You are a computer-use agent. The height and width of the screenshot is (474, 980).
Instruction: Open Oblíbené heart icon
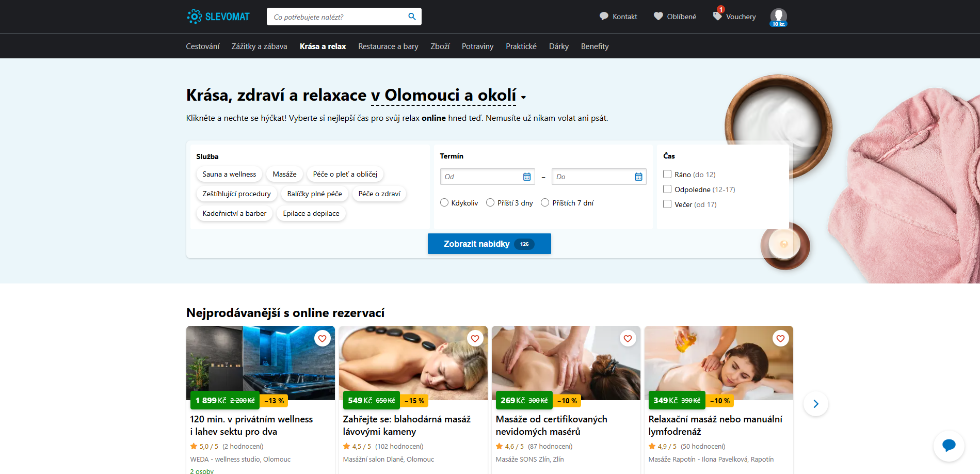(x=658, y=17)
